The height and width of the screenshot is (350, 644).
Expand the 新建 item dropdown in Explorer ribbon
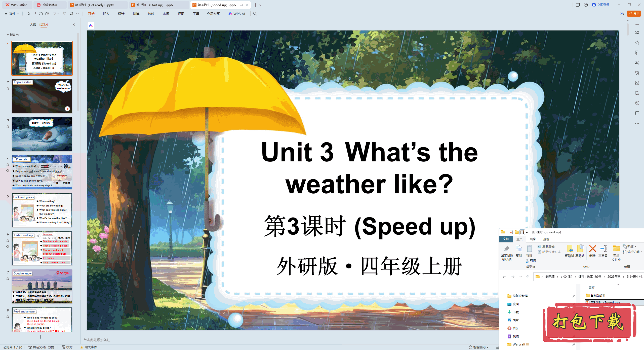tap(629, 246)
